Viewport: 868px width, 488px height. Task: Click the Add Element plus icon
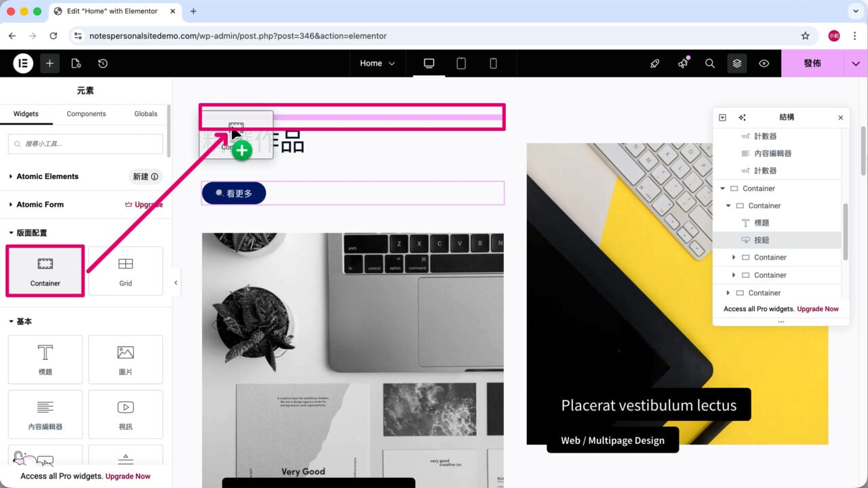tap(50, 63)
